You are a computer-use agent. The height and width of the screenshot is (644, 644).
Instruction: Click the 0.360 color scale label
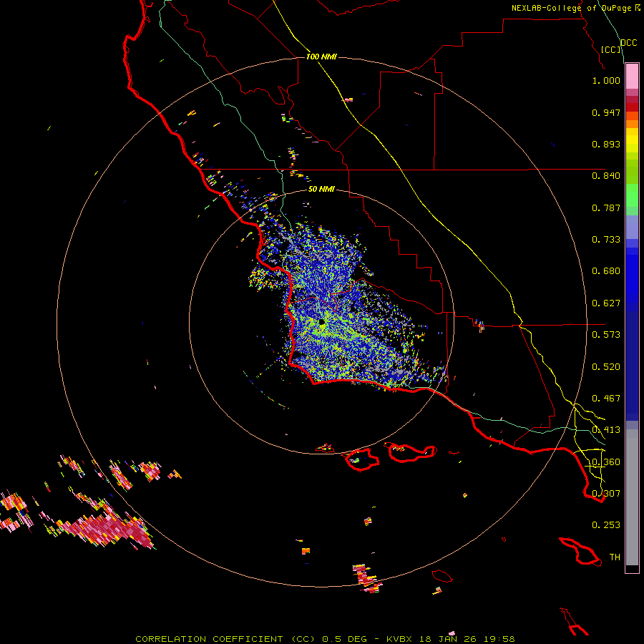click(606, 462)
